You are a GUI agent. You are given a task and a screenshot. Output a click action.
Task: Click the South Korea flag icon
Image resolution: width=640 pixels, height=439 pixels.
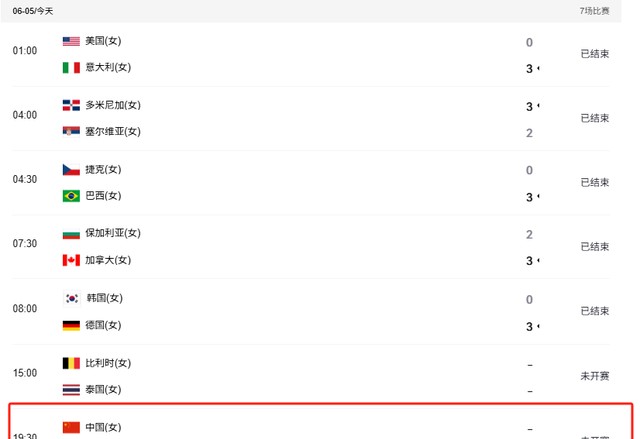click(71, 298)
